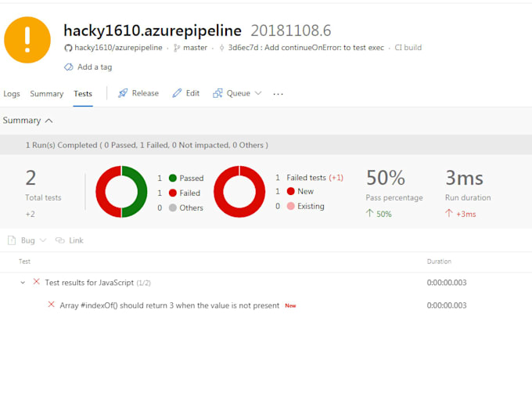Expand the Queue chevron arrow
This screenshot has height=408, width=532.
point(258,93)
